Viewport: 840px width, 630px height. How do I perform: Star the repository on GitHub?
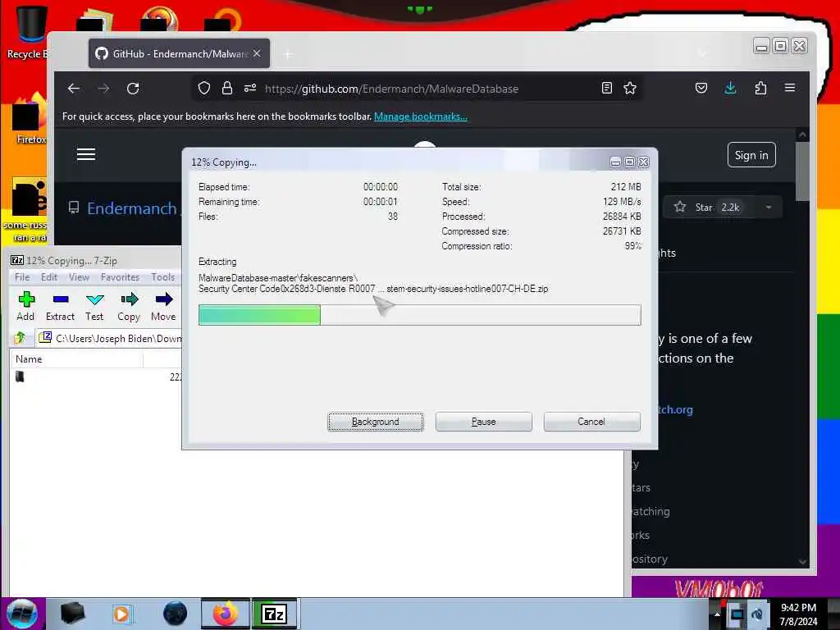[707, 208]
